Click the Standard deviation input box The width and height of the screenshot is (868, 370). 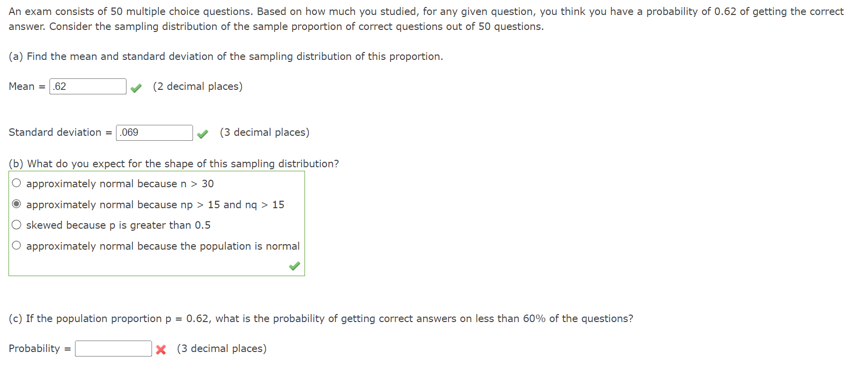tap(154, 132)
